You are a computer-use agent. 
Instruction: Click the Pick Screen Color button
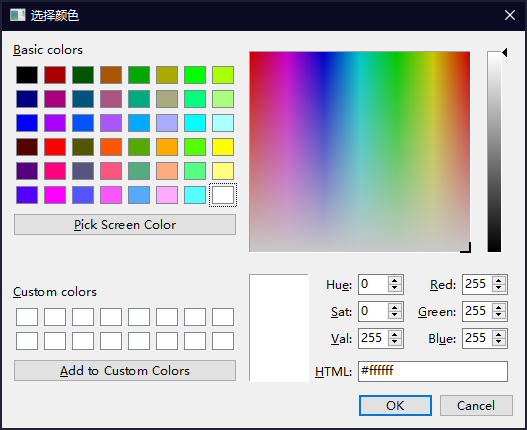point(125,225)
